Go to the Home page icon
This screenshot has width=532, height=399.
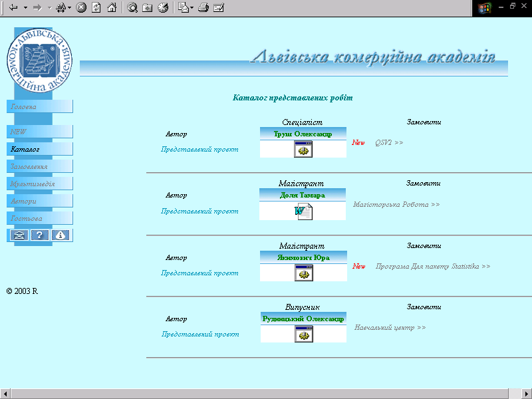(x=112, y=7)
